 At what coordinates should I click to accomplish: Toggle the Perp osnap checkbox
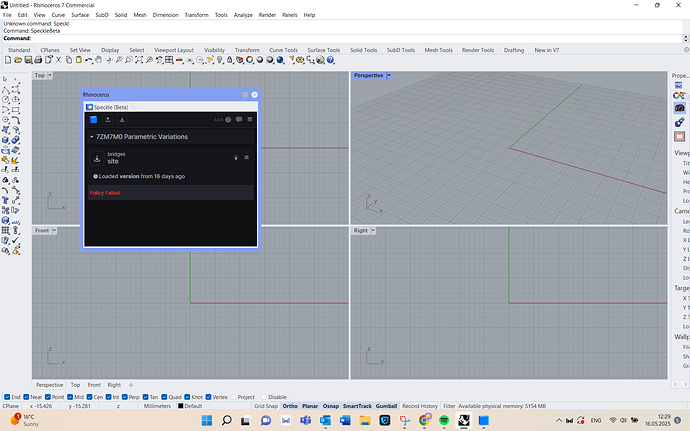[x=125, y=397]
